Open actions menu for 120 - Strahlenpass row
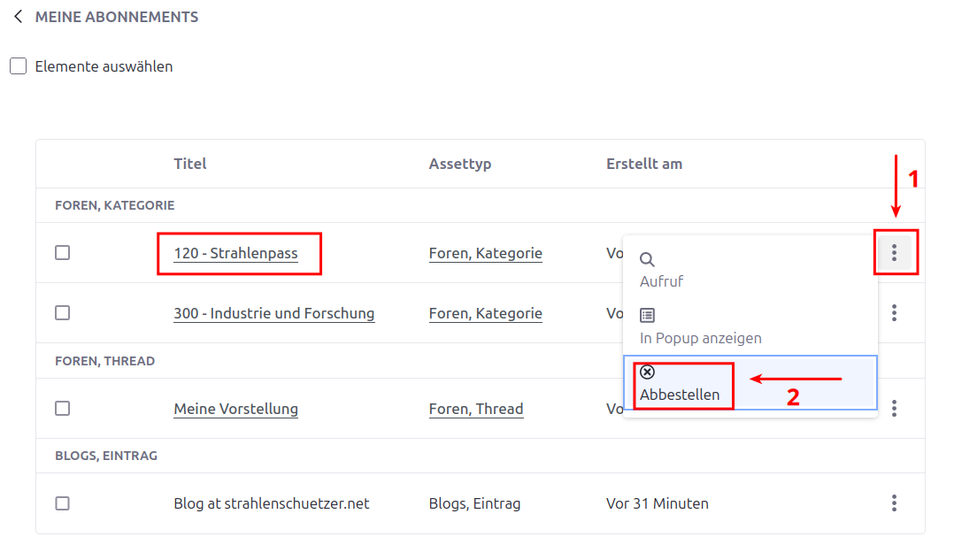954x560 pixels. 895,253
